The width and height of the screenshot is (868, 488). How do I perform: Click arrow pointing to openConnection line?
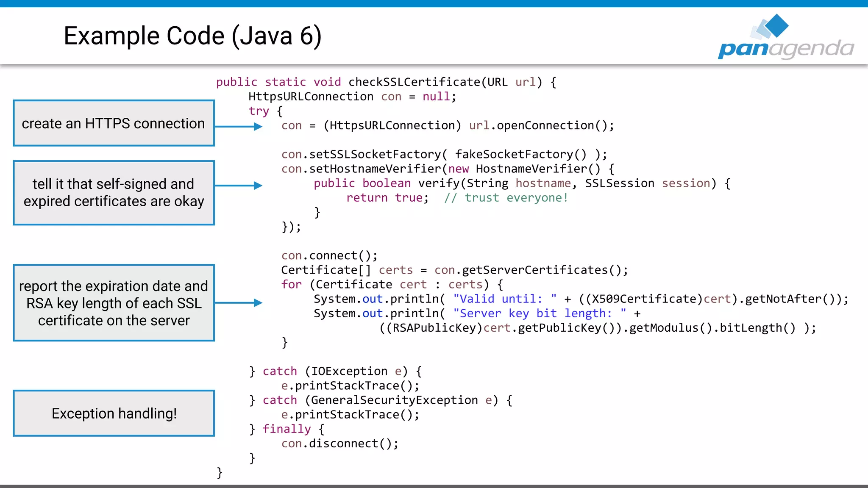tap(238, 126)
